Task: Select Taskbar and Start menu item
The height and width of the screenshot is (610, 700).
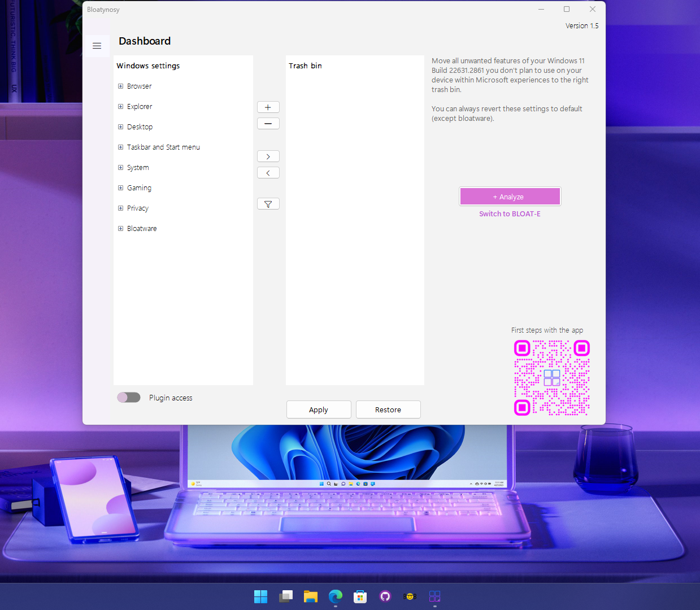Action: [163, 147]
